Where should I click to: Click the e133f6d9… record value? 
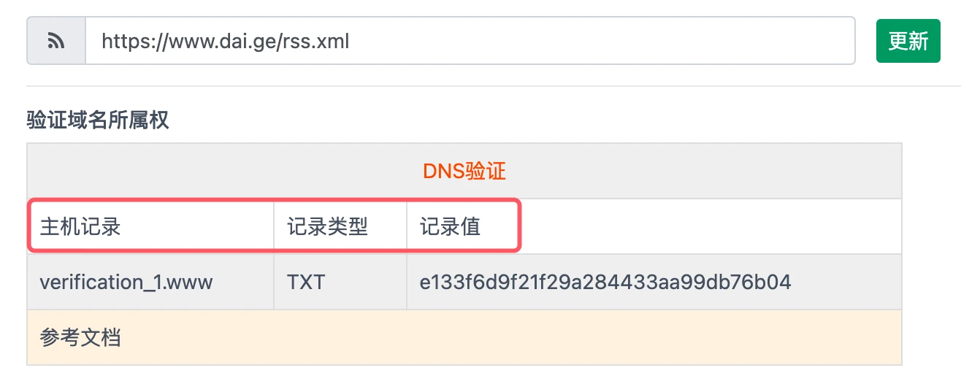tap(605, 283)
